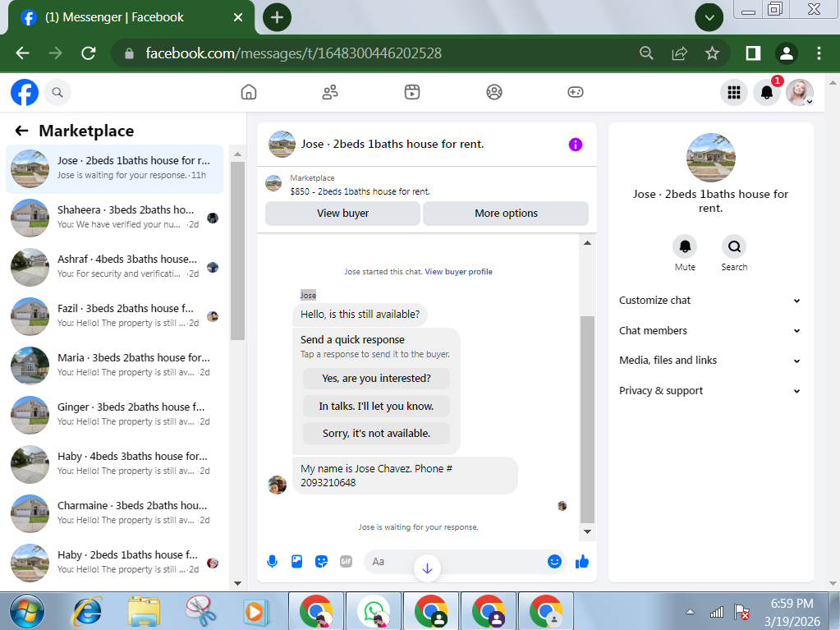
Task: Expand Chat members section
Action: pyautogui.click(x=710, y=330)
